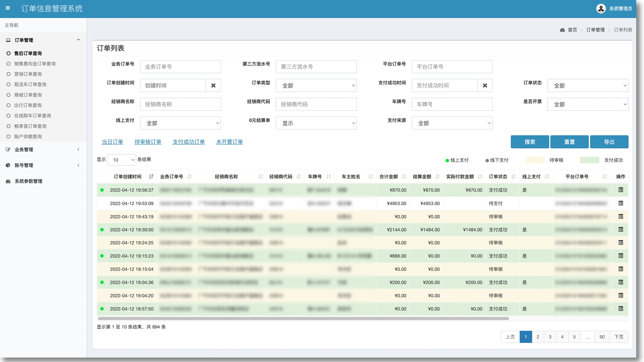The image size is (644, 362).
Task: Click the 搜索 button
Action: [x=530, y=142]
